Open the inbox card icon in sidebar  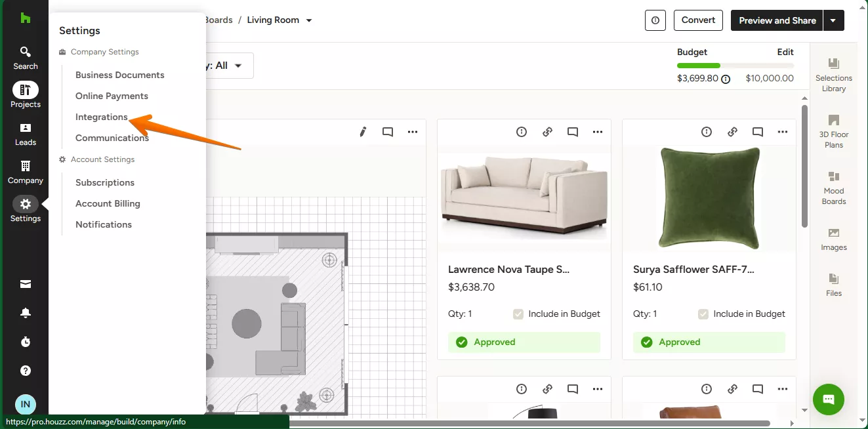pyautogui.click(x=26, y=284)
